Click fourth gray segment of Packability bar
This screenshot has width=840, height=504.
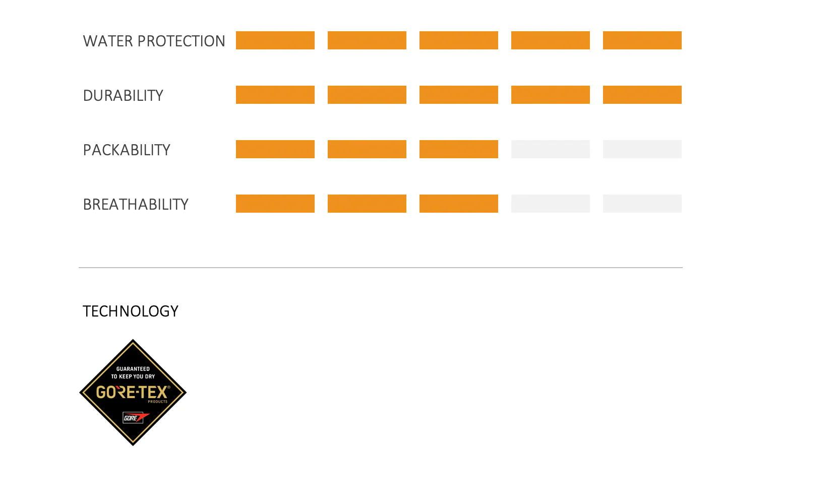(x=551, y=149)
